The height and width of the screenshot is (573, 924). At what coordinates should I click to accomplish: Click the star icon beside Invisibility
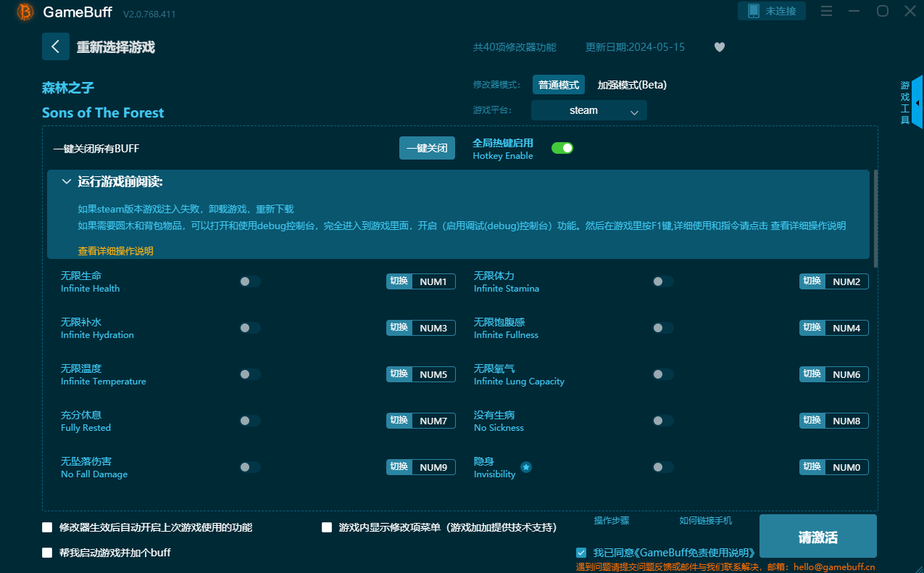[x=525, y=468]
